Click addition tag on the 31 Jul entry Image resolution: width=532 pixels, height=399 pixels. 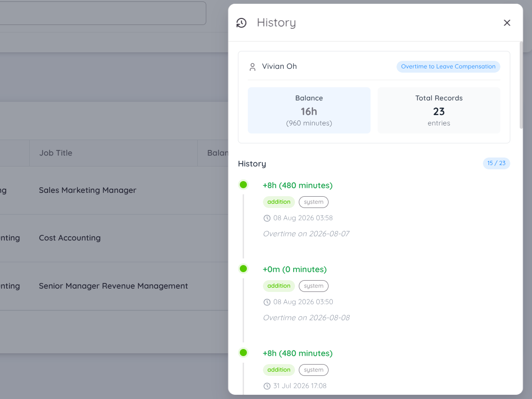[279, 370]
